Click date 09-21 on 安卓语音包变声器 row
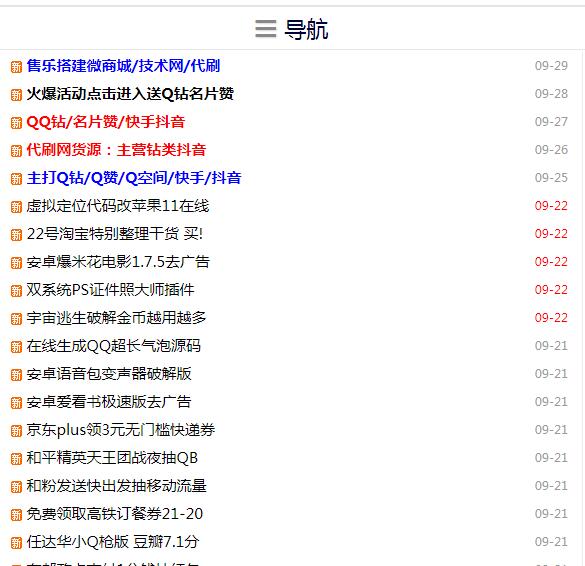 point(551,374)
